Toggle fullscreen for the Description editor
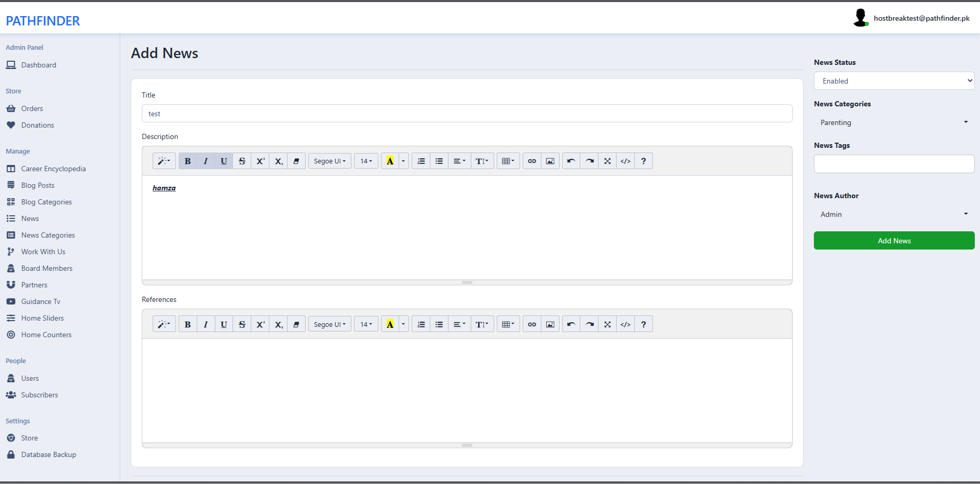 pyautogui.click(x=607, y=161)
